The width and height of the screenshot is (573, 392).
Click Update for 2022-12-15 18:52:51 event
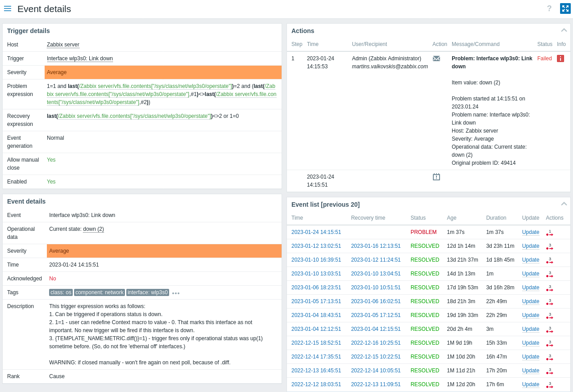(x=531, y=343)
